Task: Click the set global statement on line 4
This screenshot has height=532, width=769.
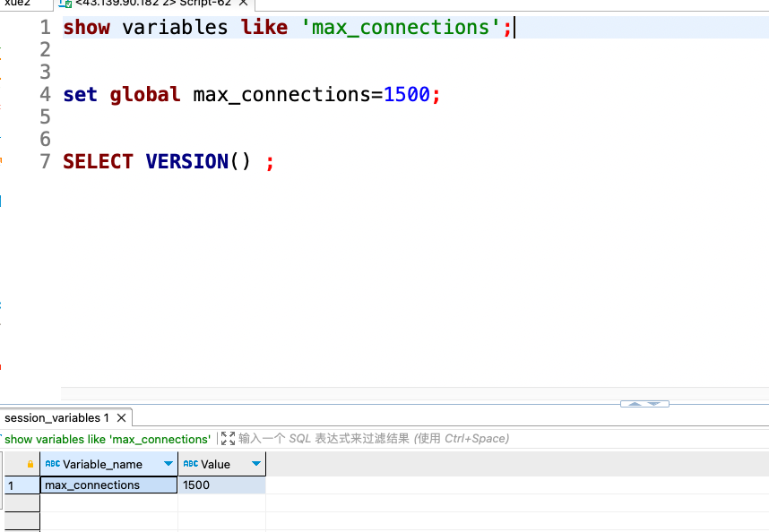Action: (x=252, y=95)
